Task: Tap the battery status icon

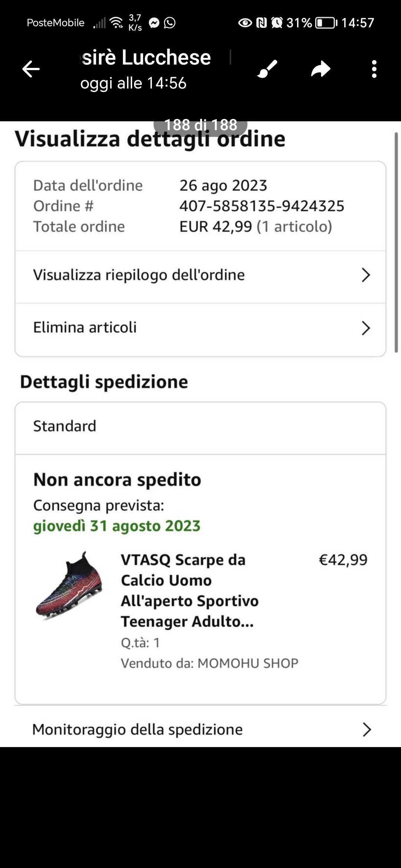Action: click(326, 23)
